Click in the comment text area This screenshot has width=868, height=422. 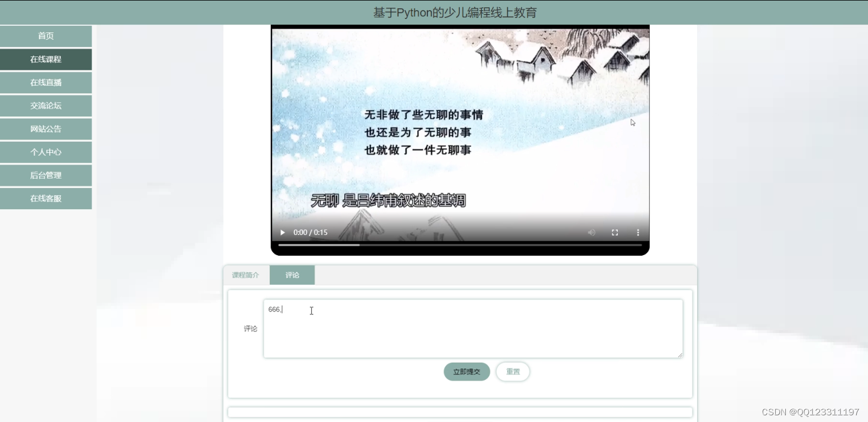click(473, 329)
